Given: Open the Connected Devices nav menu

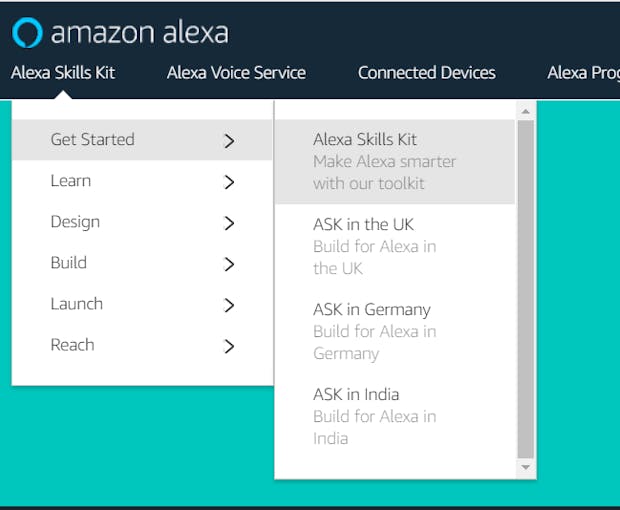Looking at the screenshot, I should tap(427, 73).
